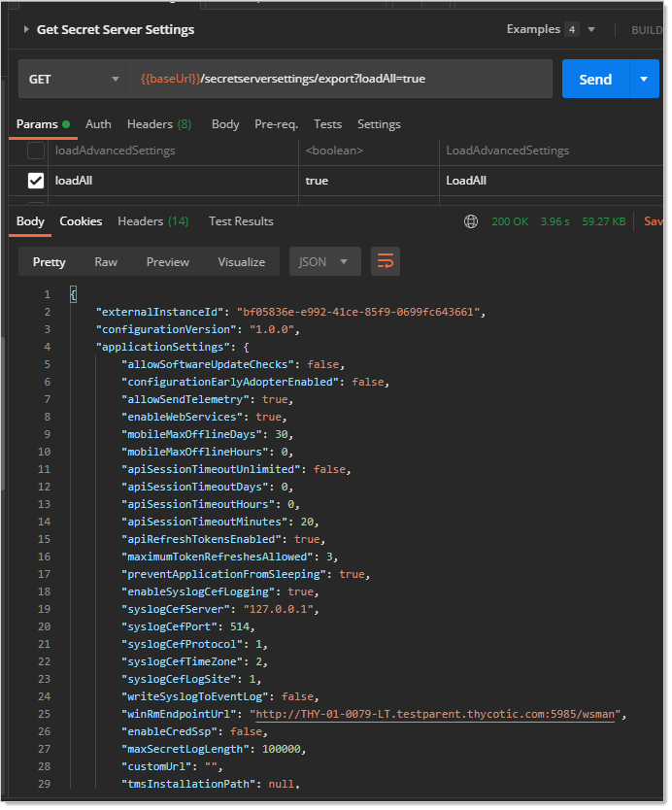Viewport: 672px width, 810px height.
Task: Check the loadAdvancedSettings parameter checkbox
Action: tap(36, 151)
